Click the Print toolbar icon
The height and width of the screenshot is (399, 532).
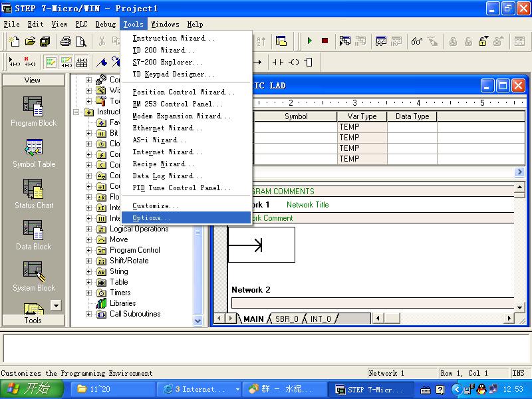65,41
